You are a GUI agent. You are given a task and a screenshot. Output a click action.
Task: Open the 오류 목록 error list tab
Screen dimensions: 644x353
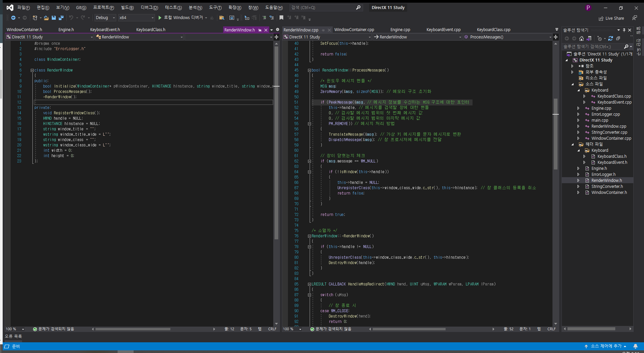[13, 336]
